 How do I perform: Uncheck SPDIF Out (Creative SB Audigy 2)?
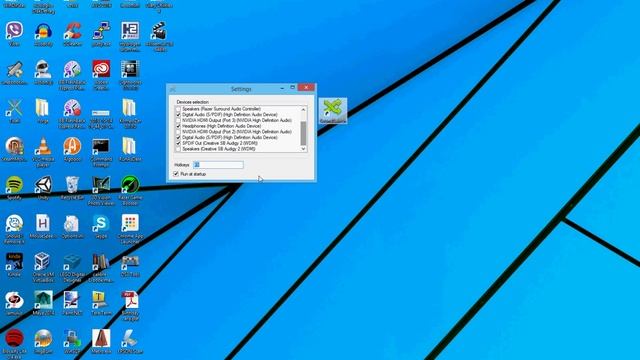coord(178,143)
